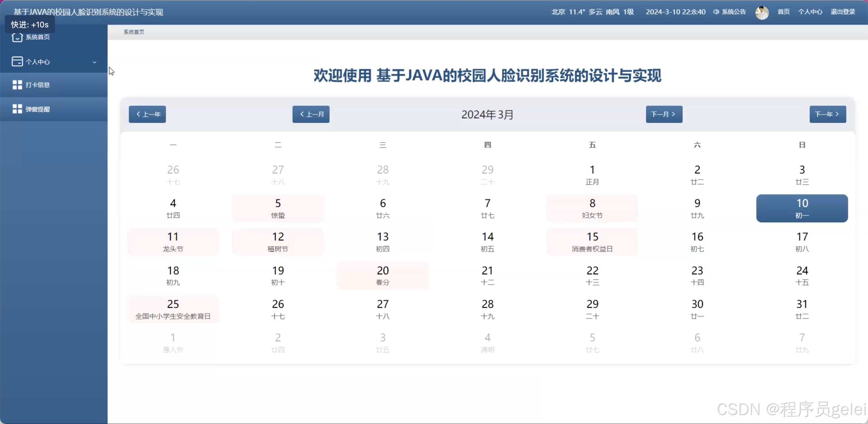Select March 8 妇女节 date
The height and width of the screenshot is (424, 868).
coord(592,208)
